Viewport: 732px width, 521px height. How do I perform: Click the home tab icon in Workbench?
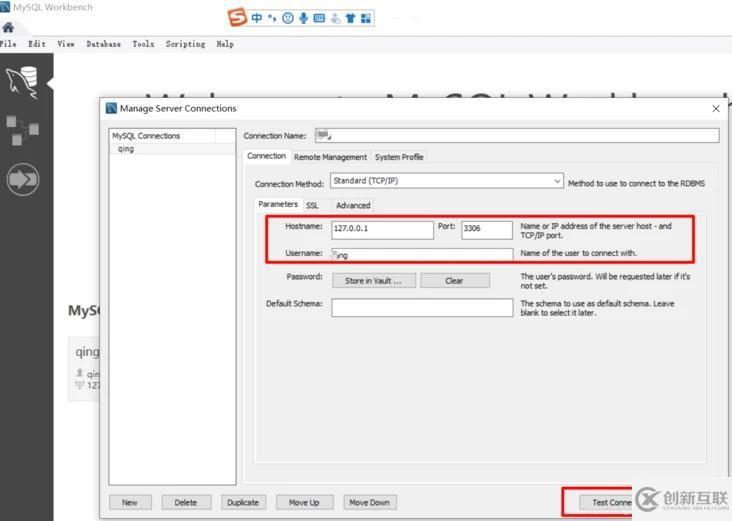pos(8,28)
